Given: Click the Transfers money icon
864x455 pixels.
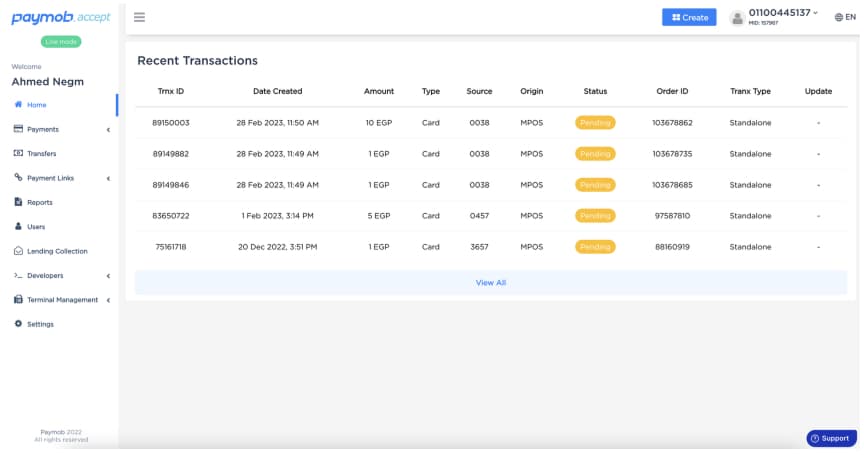Looking at the screenshot, I should pos(18,153).
